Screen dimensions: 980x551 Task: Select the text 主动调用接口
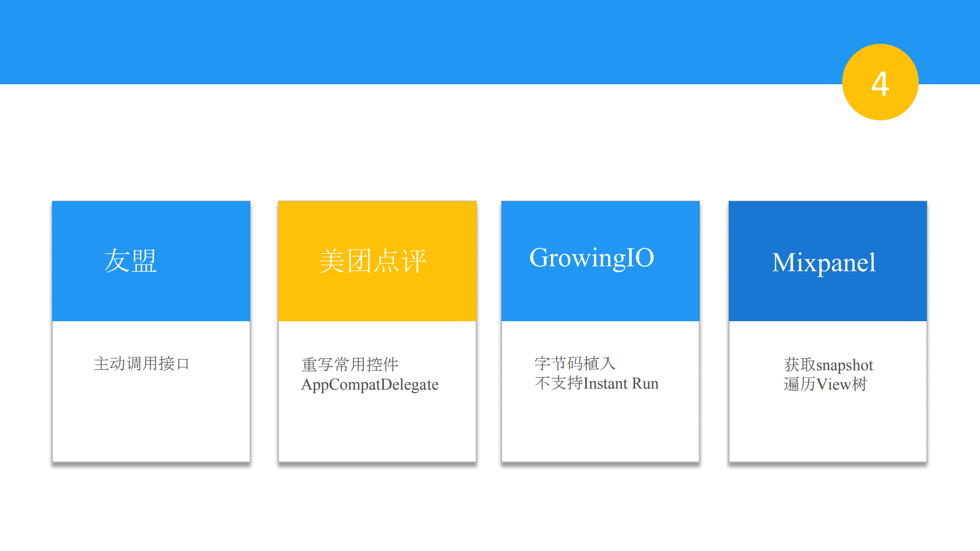(x=141, y=364)
